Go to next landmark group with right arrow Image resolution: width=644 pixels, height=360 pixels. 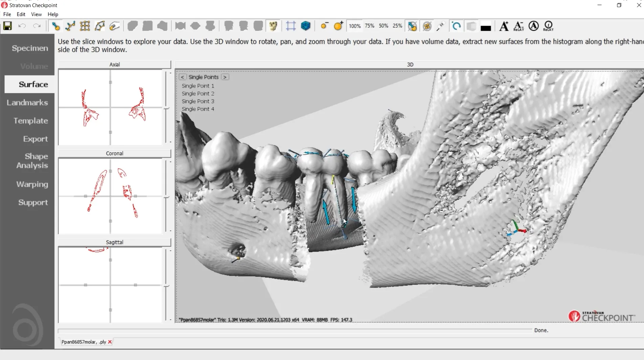(225, 77)
